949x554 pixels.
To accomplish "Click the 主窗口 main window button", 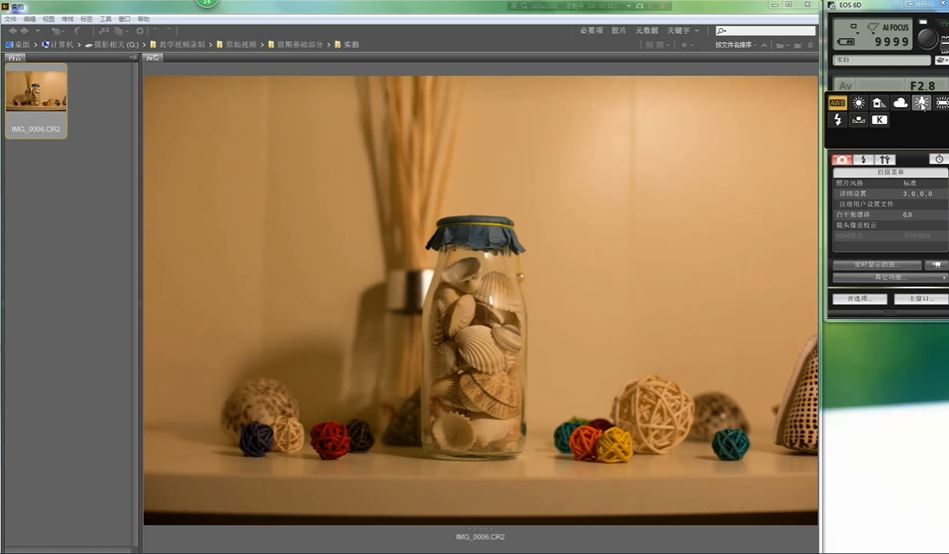I will click(921, 299).
